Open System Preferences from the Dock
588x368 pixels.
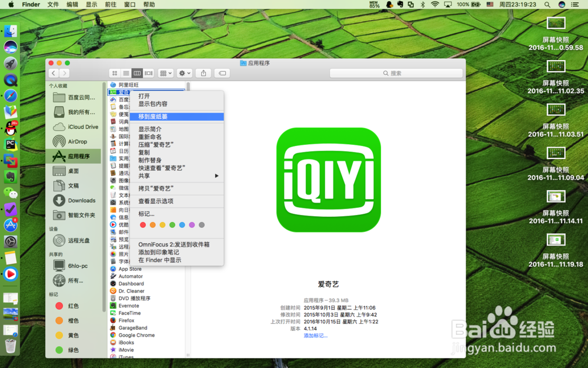pos(12,241)
